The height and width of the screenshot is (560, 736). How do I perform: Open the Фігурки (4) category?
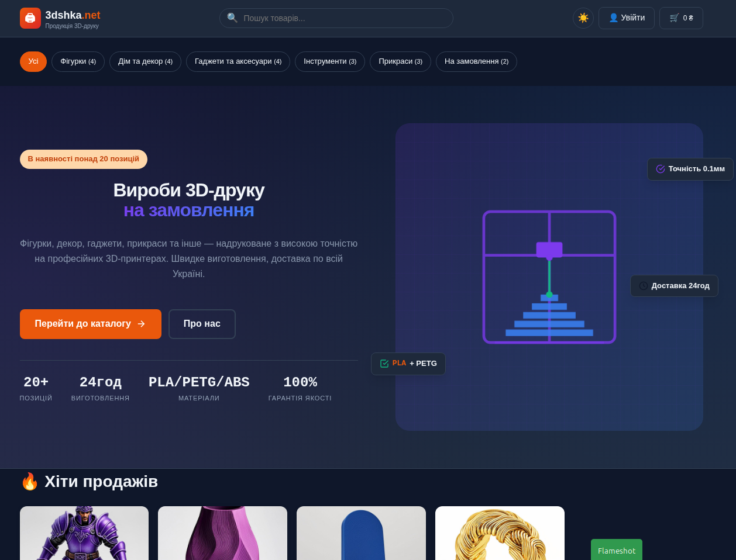click(78, 61)
